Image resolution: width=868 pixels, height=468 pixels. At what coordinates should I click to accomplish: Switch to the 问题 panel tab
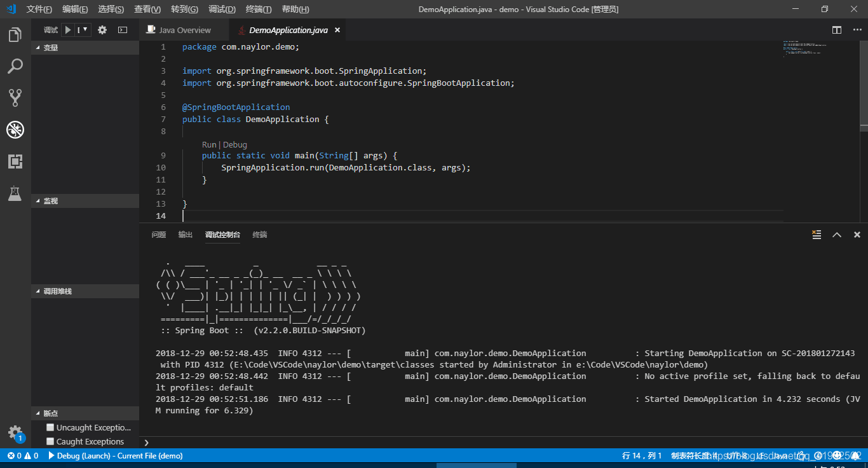coord(159,235)
